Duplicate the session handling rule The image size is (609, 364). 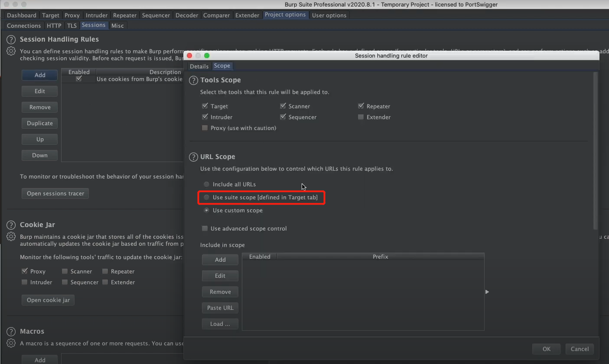40,123
